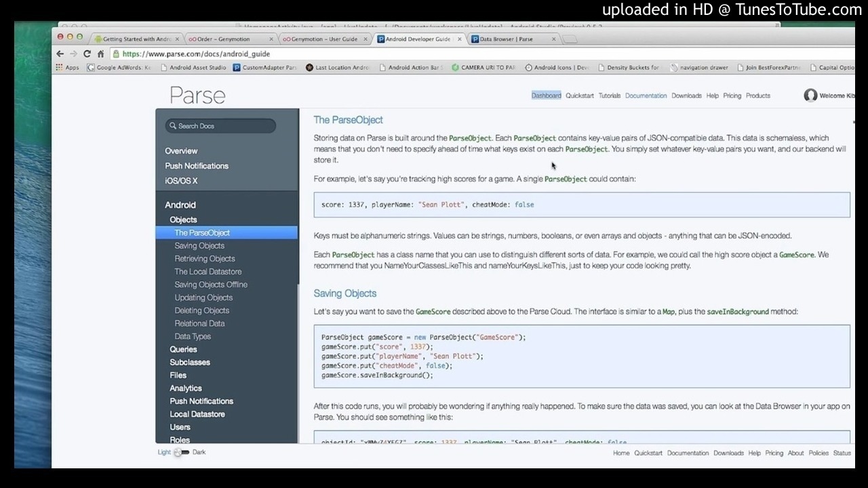Screen dimensions: 868x488
Task: Select Data Types in the sidebar
Action: (193, 336)
